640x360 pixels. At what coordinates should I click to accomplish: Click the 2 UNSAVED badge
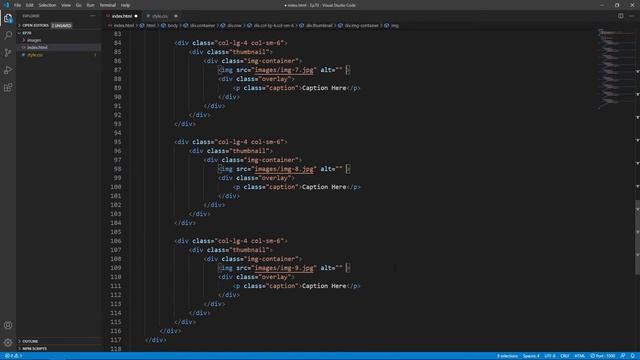62,25
